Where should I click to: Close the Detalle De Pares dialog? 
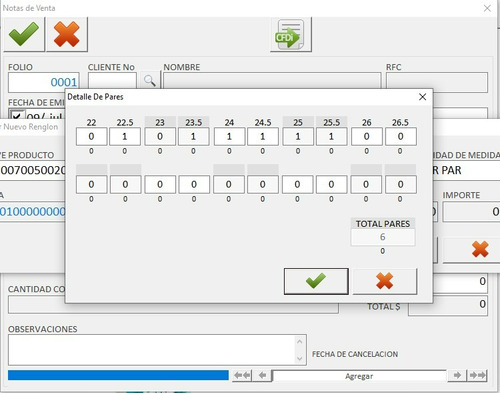pos(422,97)
